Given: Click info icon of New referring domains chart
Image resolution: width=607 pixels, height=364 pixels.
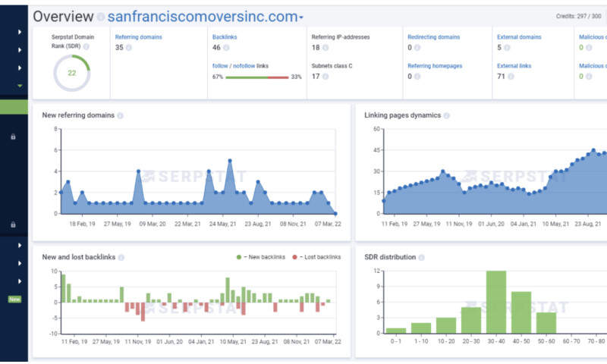Looking at the screenshot, I should (x=121, y=116).
